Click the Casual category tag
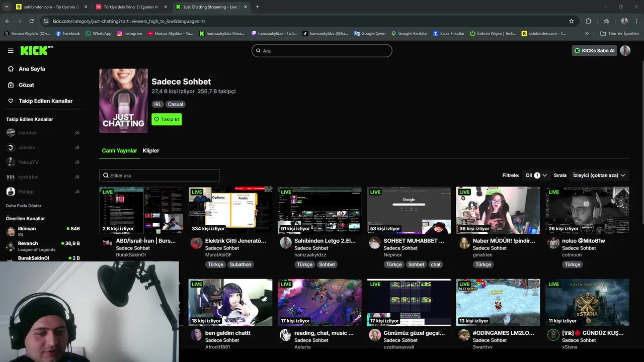Viewport: 644px width, 362px height. 176,105
